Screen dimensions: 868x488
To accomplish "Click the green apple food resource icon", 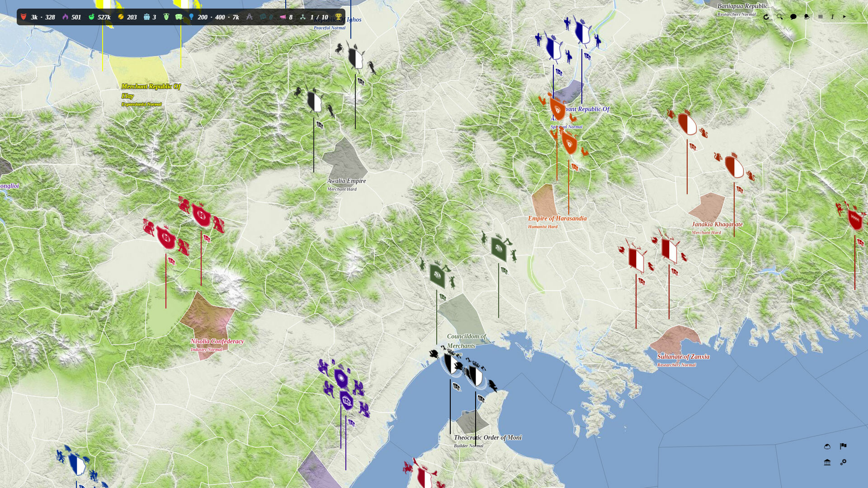I will coord(91,17).
